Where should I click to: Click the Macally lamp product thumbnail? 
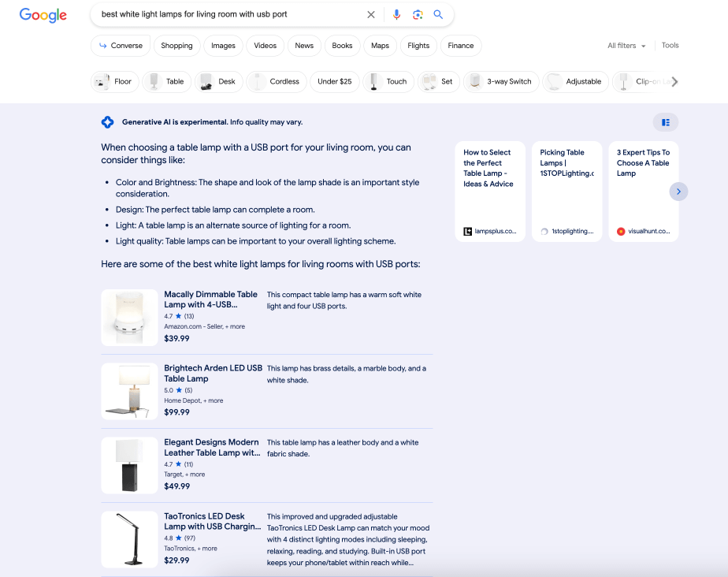click(129, 318)
